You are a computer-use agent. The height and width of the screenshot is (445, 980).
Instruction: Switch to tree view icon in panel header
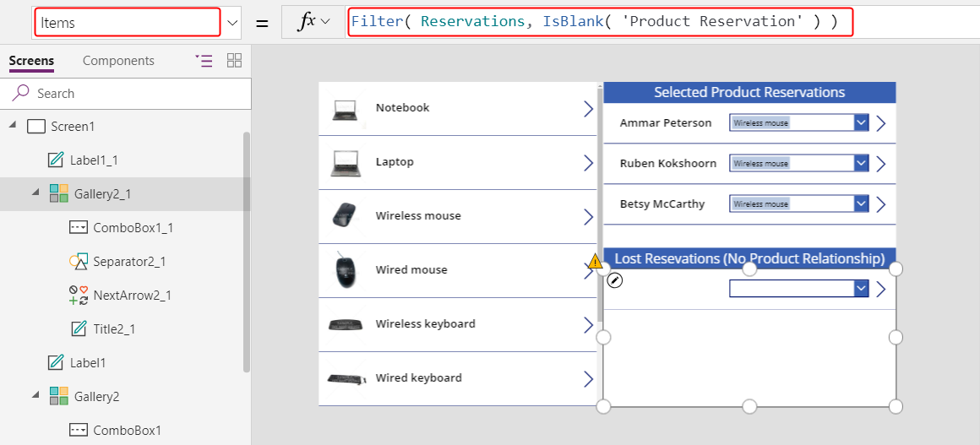[204, 61]
